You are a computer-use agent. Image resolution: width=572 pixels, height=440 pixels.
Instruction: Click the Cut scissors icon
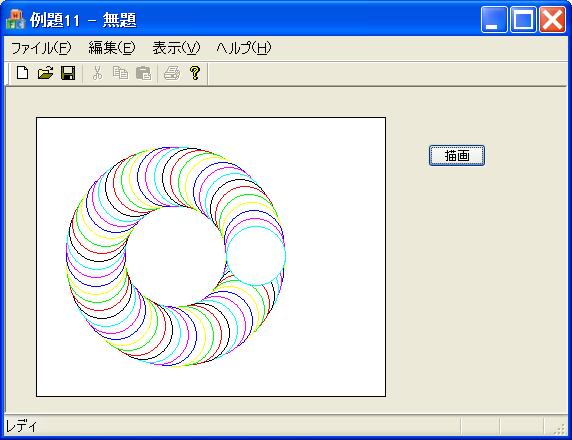[97, 73]
